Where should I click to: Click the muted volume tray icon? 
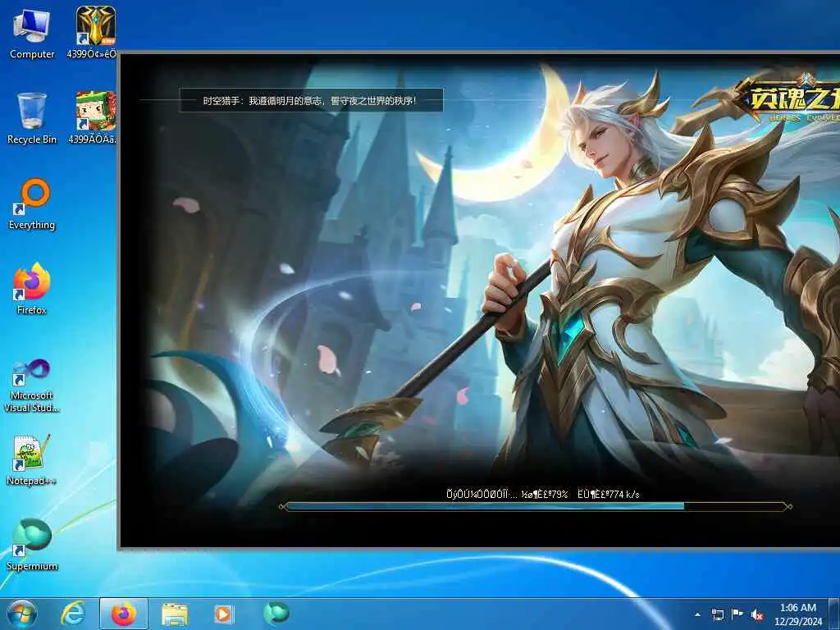pyautogui.click(x=757, y=614)
